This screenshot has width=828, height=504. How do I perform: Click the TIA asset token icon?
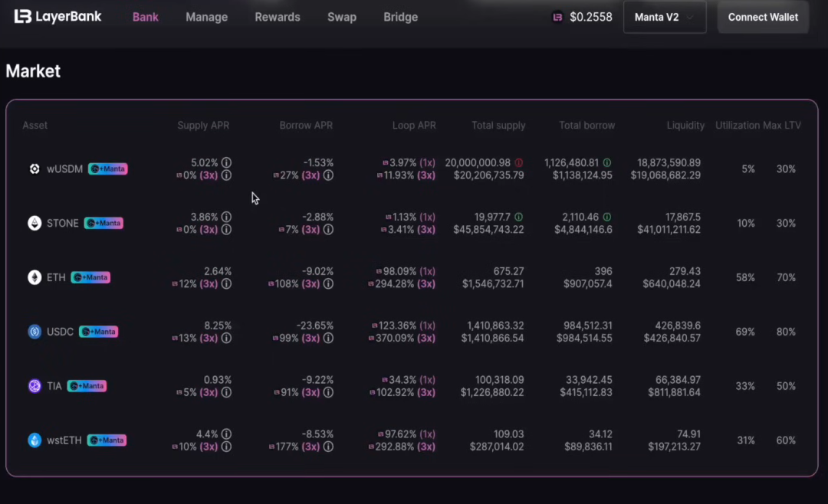tap(34, 386)
